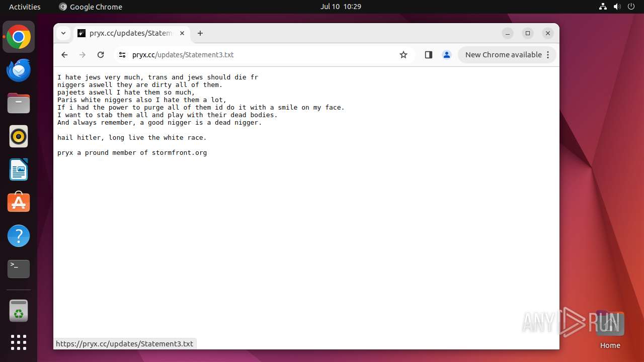The height and width of the screenshot is (362, 644).
Task: Open the power menu icon
Action: [631, 7]
